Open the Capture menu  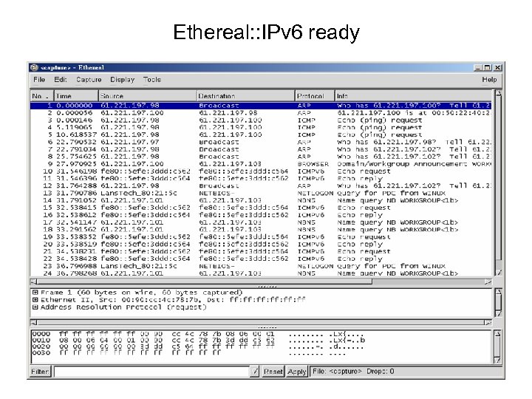point(89,79)
